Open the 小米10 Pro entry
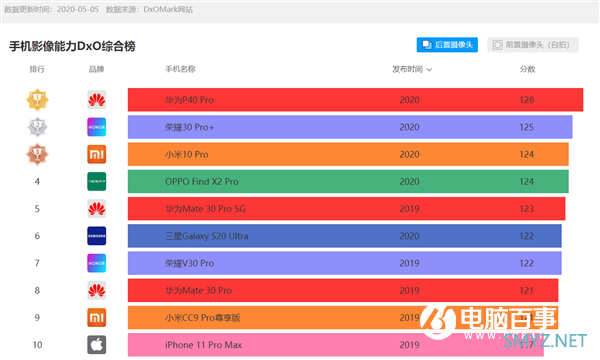 click(348, 154)
